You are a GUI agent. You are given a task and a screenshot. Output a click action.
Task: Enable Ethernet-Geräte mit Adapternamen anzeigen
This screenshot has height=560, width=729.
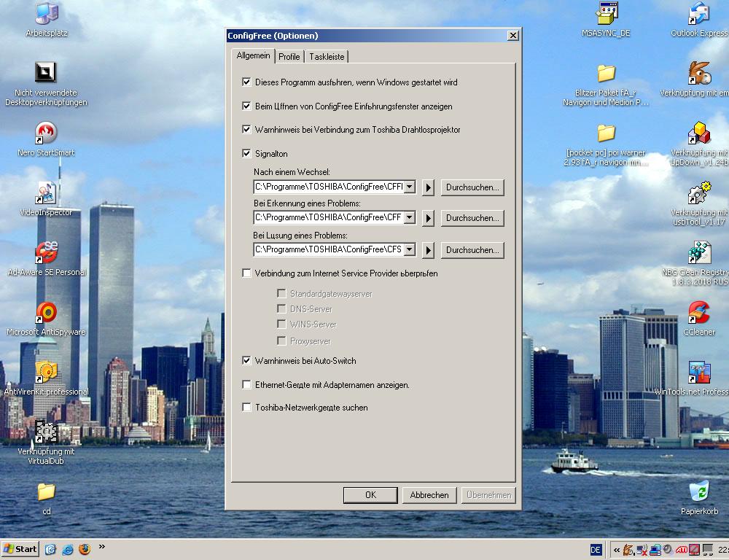[x=247, y=385]
